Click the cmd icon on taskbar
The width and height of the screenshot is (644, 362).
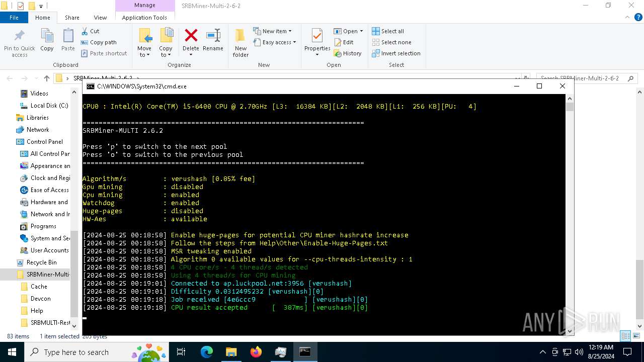[x=305, y=352]
